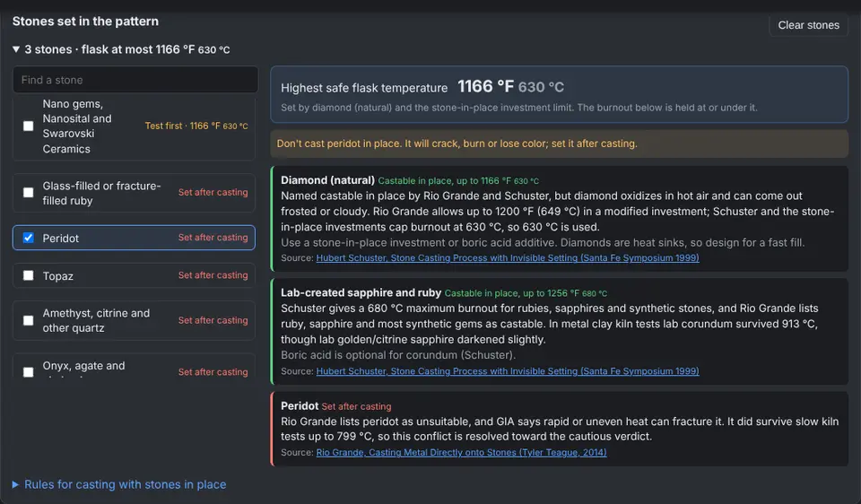
Task: Click Castable in place, up to 1256 °F text
Action: click(x=526, y=293)
